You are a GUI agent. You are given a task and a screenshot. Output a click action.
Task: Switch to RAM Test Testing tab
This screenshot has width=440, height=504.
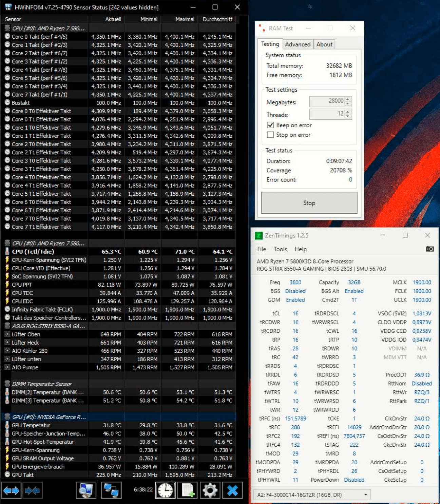(270, 44)
